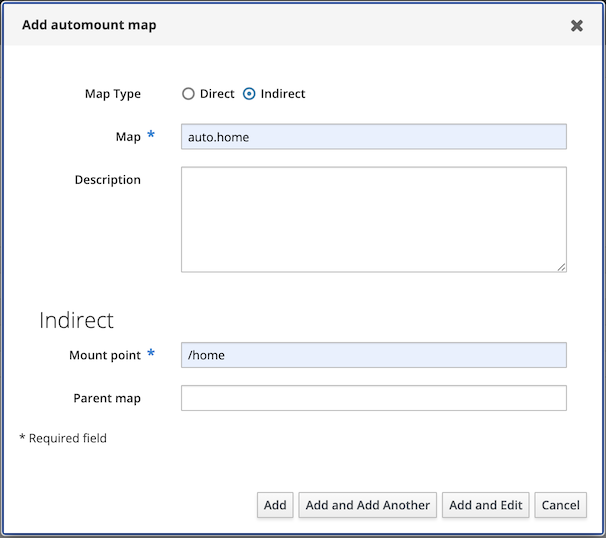Click the Description label
606x538 pixels.
pos(108,180)
